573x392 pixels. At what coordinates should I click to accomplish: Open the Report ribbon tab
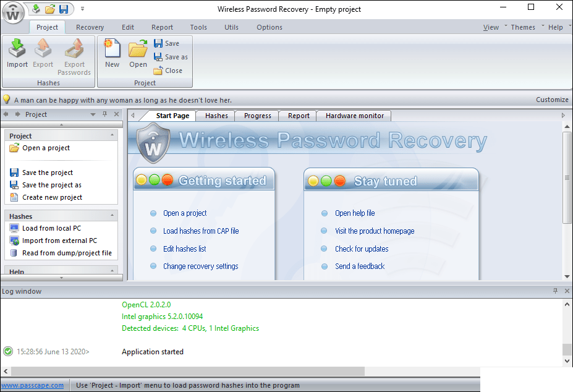[x=162, y=27]
